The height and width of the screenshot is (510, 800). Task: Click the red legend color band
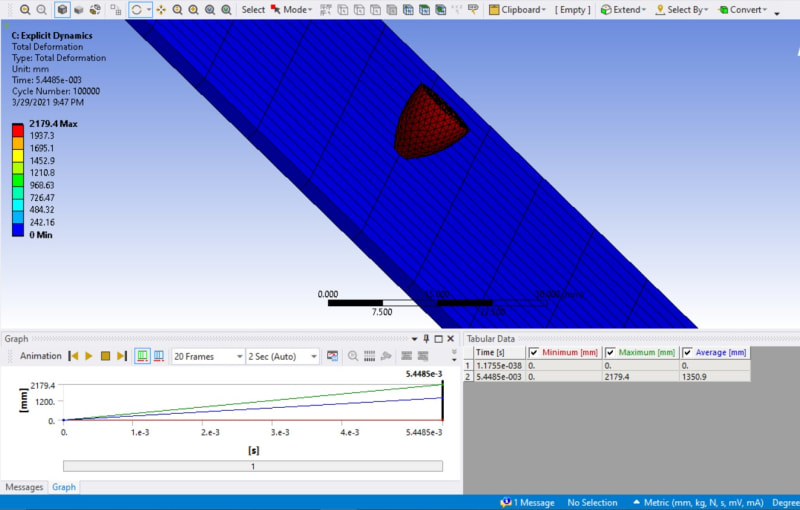(18, 130)
